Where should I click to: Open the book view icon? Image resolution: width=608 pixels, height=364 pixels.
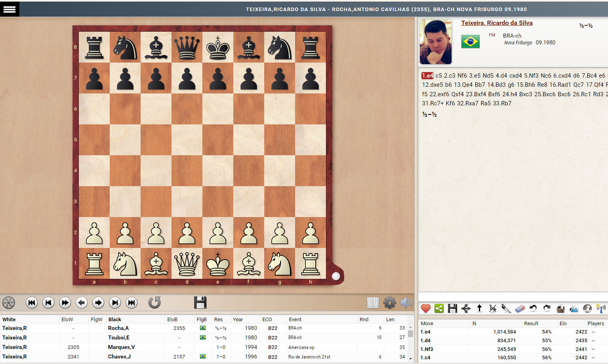point(373,303)
